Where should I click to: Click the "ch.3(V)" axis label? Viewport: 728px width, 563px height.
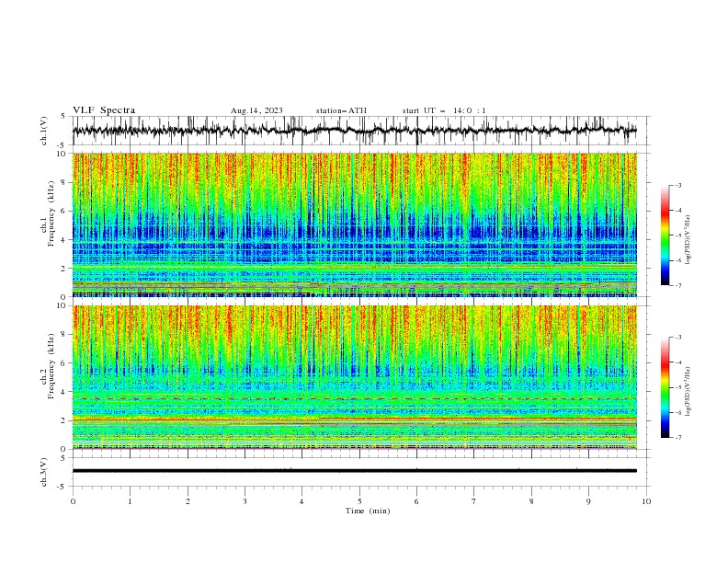(44, 472)
